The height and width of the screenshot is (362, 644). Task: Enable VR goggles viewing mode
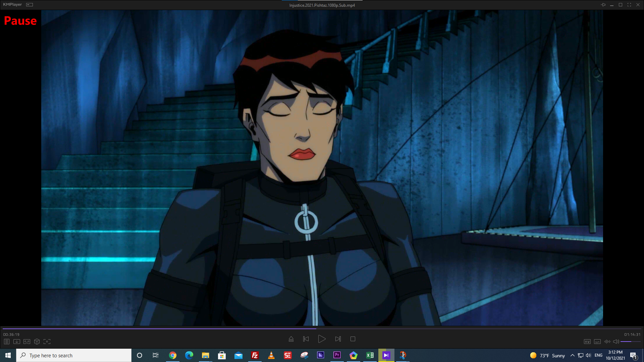(27, 342)
